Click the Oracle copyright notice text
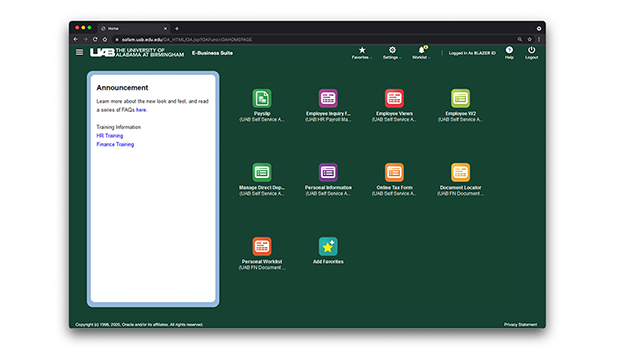Viewport: 640px width, 360px height. tap(139, 324)
